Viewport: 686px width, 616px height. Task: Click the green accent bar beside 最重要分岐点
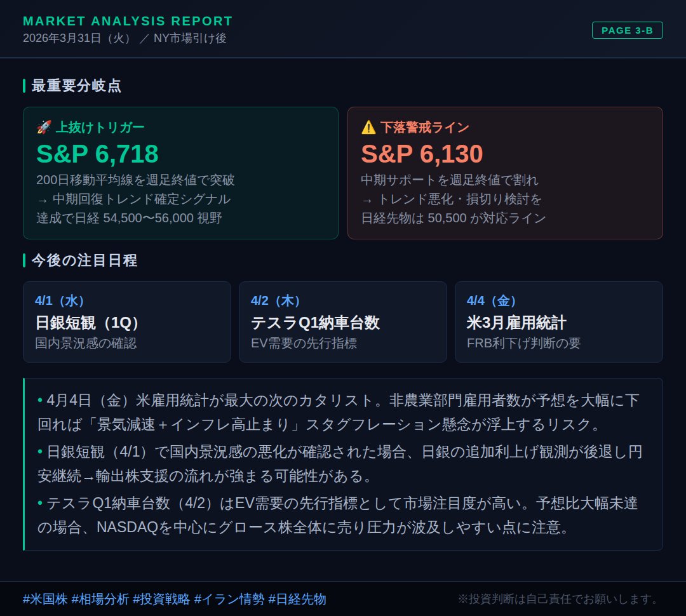(x=24, y=86)
